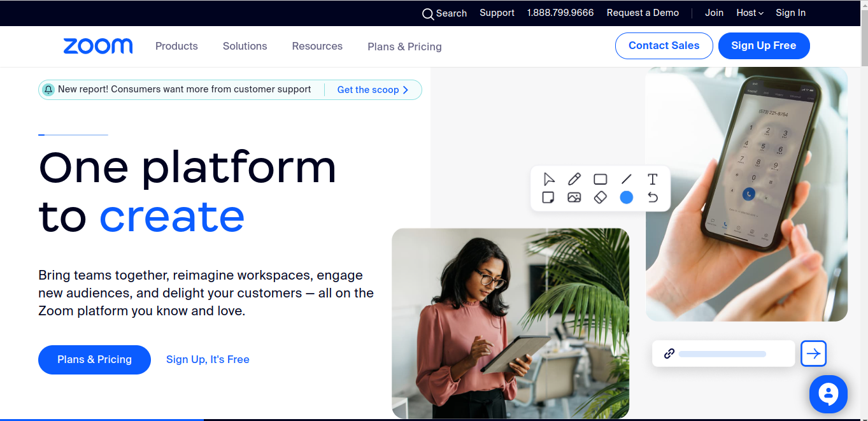Open the Resources menu
Image resolution: width=868 pixels, height=421 pixels.
tap(317, 46)
